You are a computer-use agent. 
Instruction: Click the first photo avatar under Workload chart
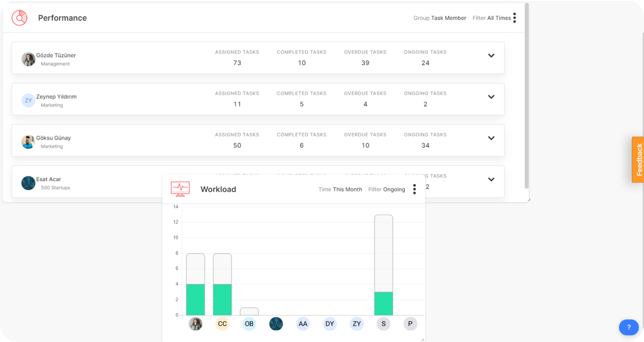point(195,324)
